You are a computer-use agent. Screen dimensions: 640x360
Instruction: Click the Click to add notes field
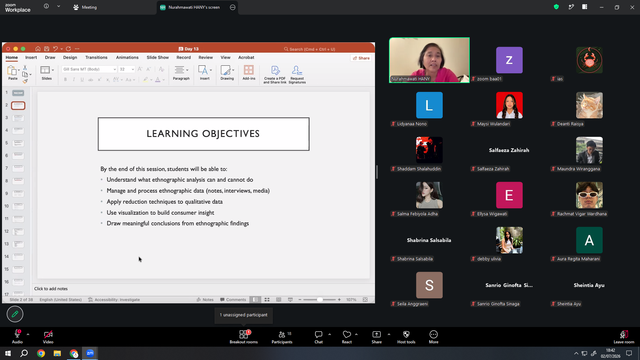(x=51, y=289)
